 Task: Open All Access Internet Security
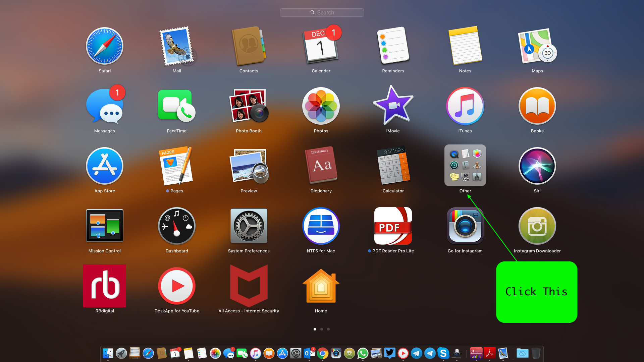click(x=249, y=286)
